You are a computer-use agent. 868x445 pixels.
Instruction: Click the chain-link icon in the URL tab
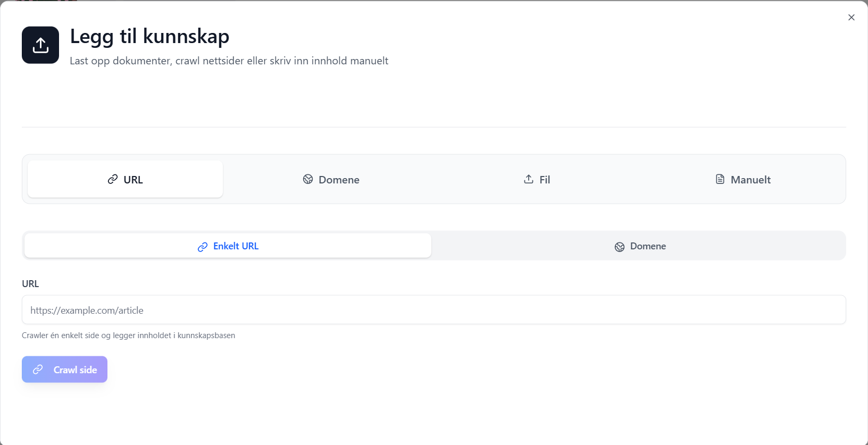pos(113,179)
